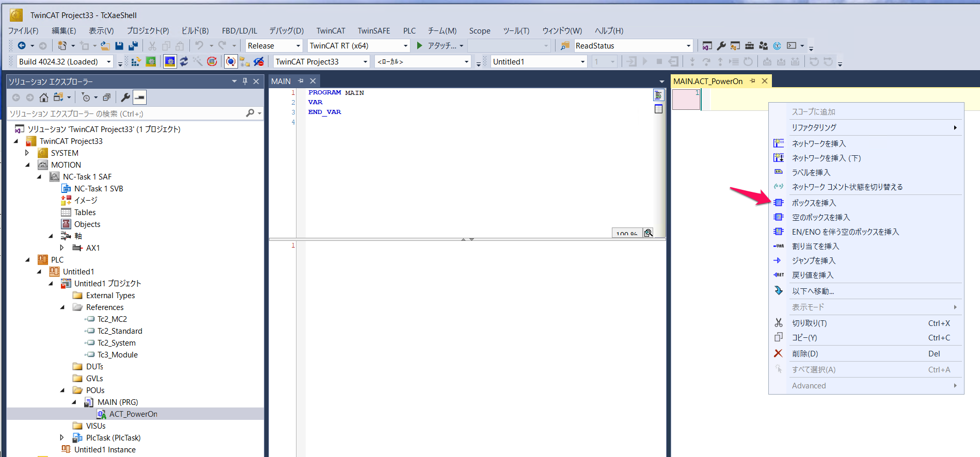Viewport: 980px width, 457px height.
Task: Click the Open File folder icon
Action: [x=105, y=46]
